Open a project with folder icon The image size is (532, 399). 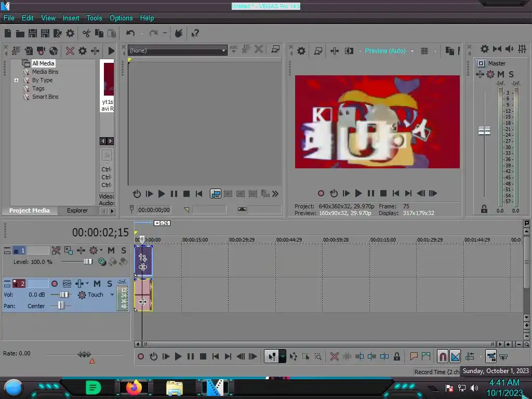click(x=20, y=33)
